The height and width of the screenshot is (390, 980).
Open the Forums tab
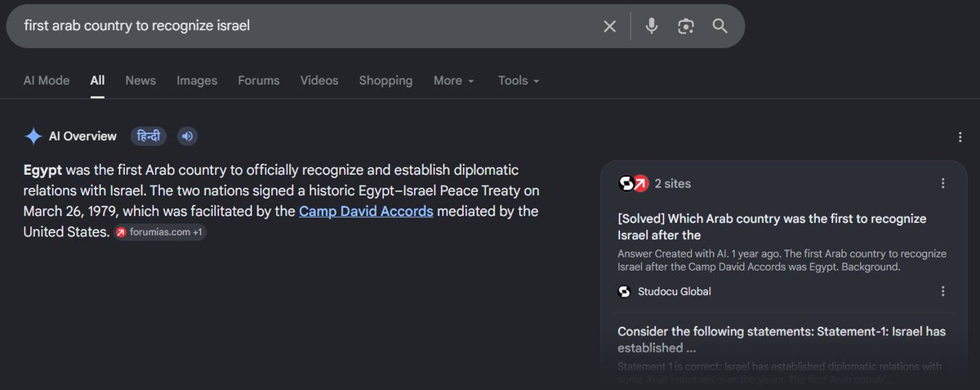click(x=259, y=80)
